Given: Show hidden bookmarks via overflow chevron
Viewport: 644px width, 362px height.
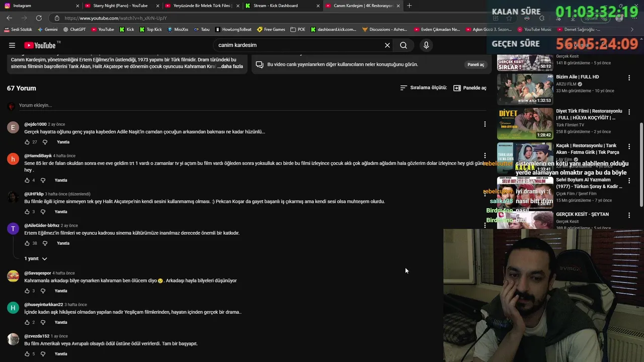Looking at the screenshot, I should coord(632,30).
